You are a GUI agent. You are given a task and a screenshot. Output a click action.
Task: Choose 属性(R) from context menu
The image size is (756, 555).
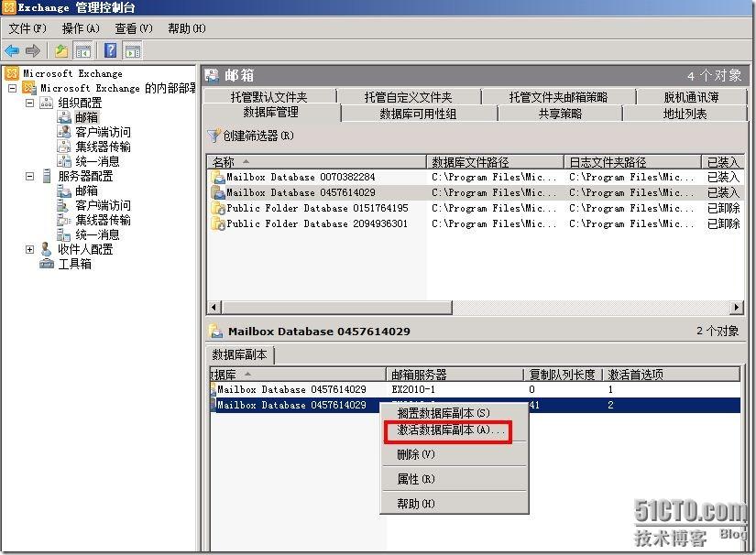coord(454,479)
